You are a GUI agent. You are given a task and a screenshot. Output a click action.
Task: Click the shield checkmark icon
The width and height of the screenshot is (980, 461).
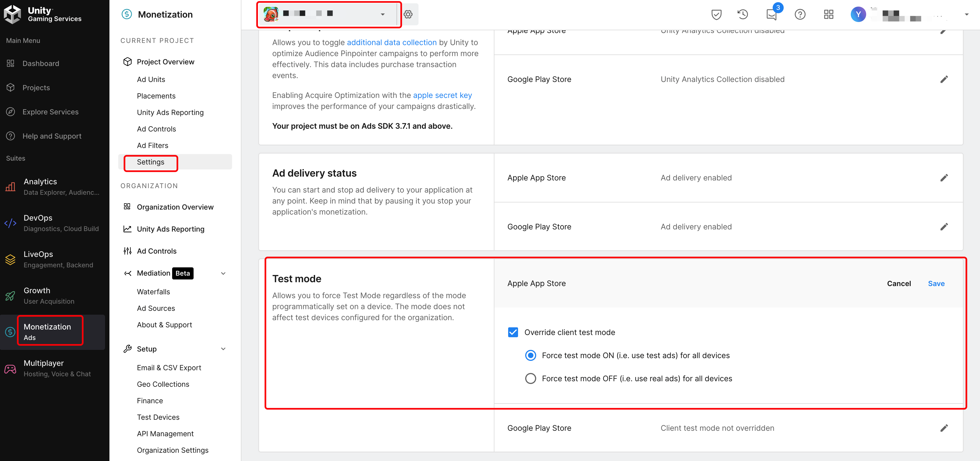tap(716, 15)
